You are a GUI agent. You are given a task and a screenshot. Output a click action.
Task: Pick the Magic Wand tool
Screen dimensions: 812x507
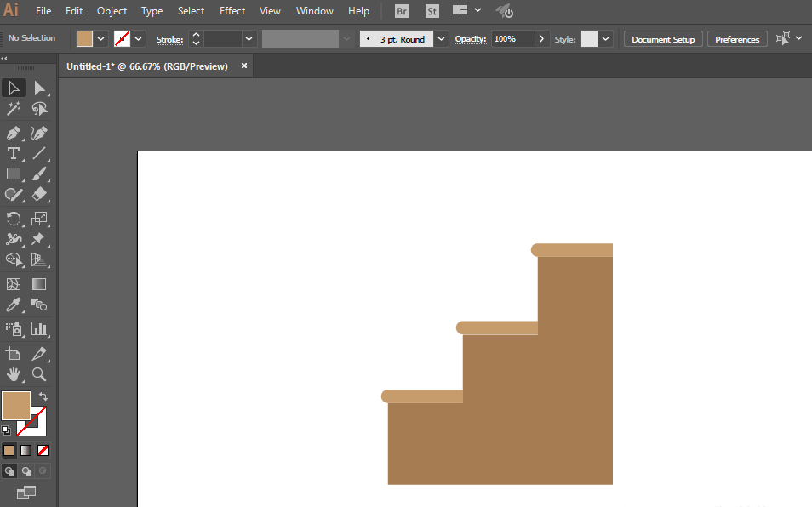click(14, 109)
